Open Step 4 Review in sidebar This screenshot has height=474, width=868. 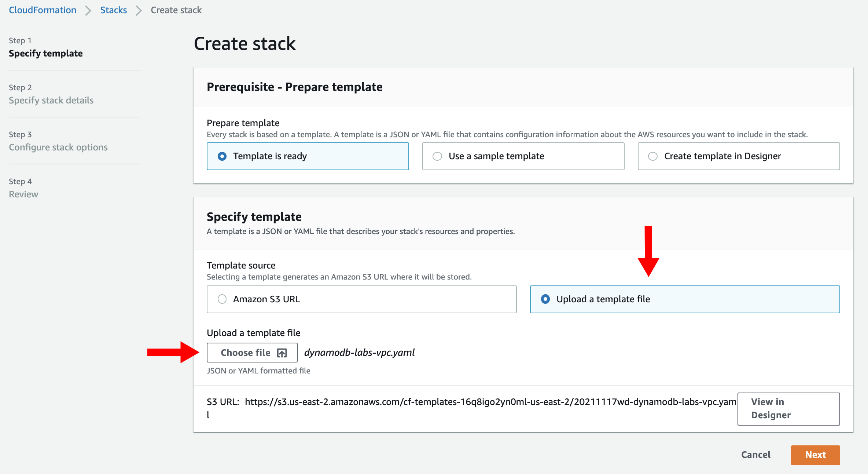coord(23,188)
